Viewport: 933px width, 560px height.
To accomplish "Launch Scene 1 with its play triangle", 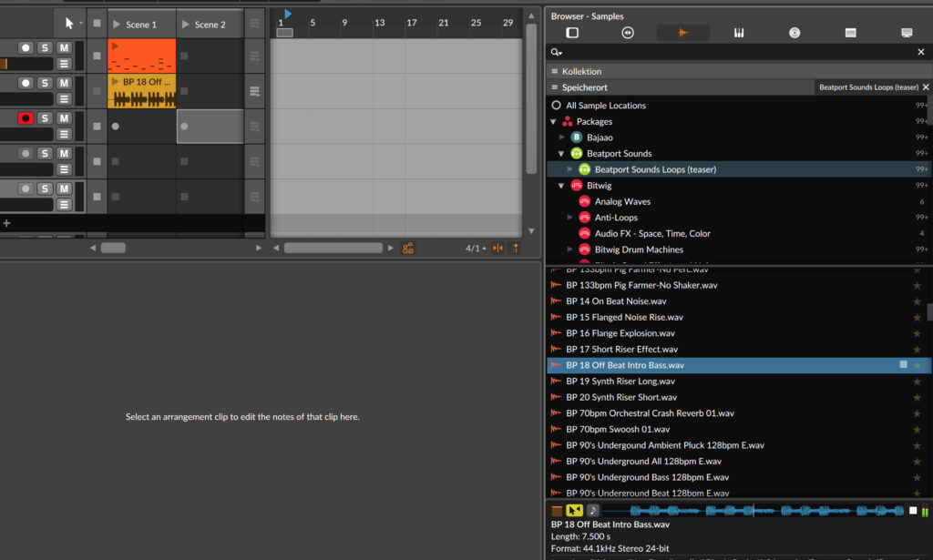I will tap(117, 25).
